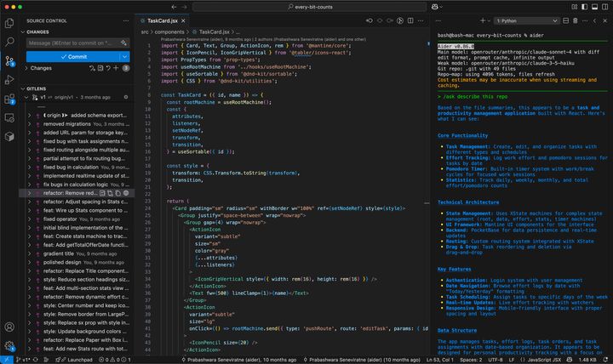Select the TaskCard.jsx editor tab

point(163,20)
